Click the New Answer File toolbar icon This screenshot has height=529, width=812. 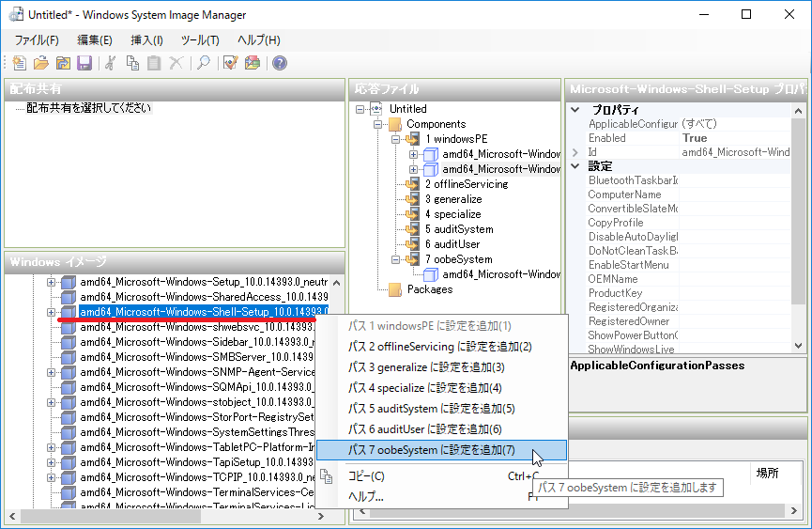point(20,63)
